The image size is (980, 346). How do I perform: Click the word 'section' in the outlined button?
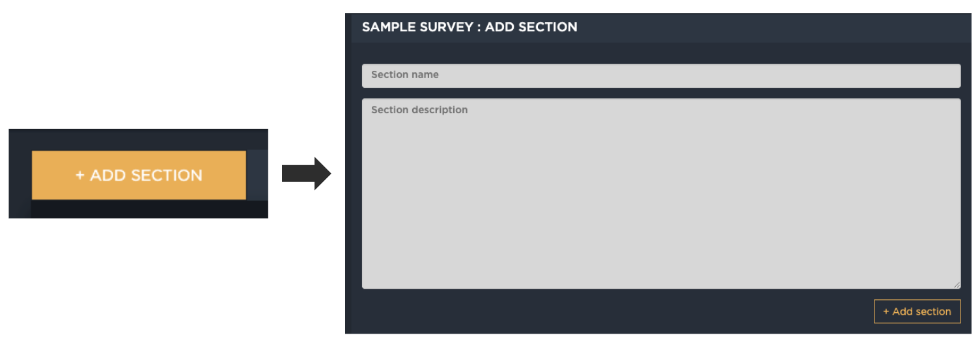point(935,312)
